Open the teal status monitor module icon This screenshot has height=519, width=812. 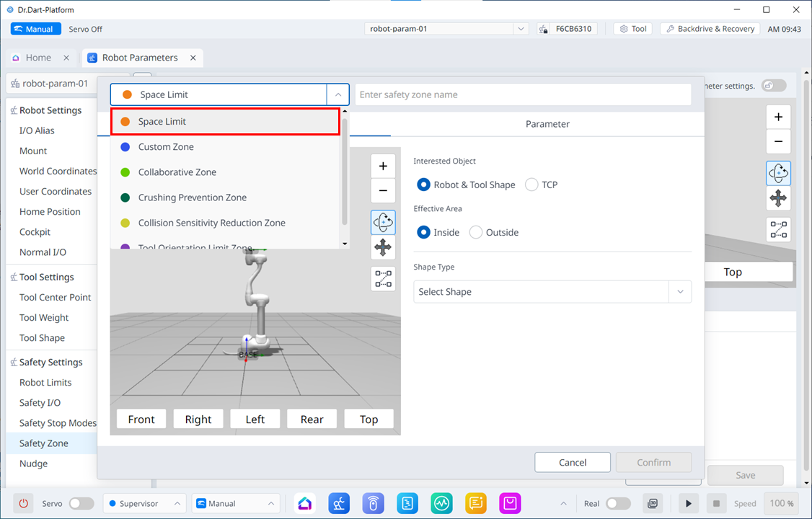pyautogui.click(x=441, y=503)
